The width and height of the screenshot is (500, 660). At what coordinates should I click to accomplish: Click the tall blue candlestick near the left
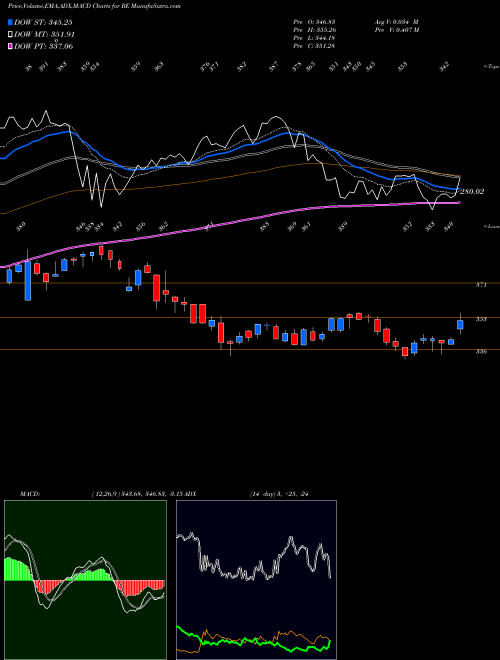coord(28,281)
